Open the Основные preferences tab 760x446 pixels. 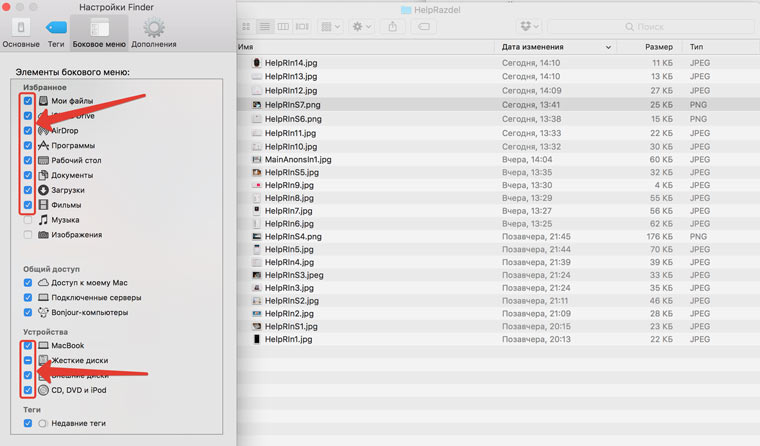pyautogui.click(x=21, y=33)
